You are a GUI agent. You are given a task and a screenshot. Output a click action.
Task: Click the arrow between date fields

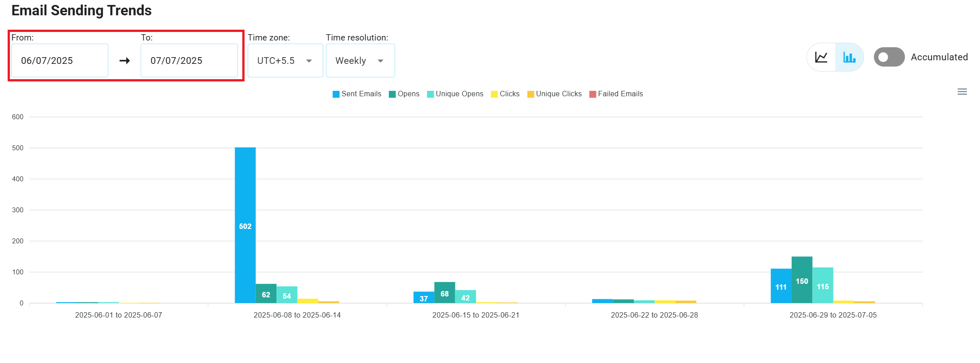point(125,61)
